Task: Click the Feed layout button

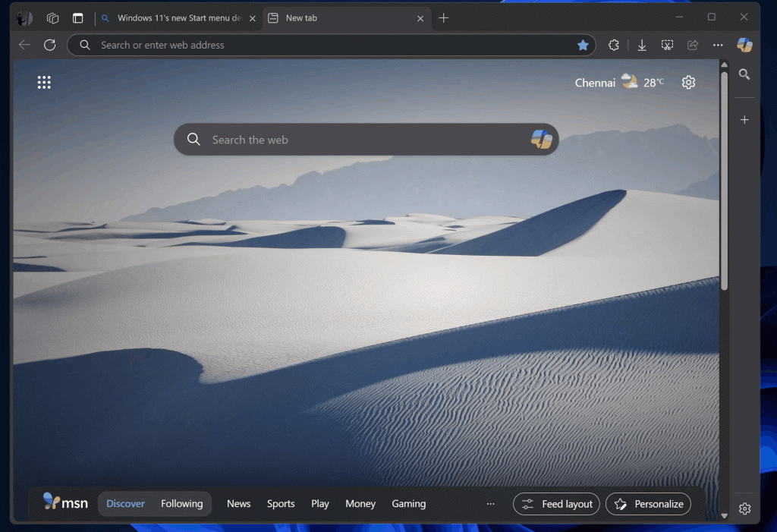Action: 557,504
